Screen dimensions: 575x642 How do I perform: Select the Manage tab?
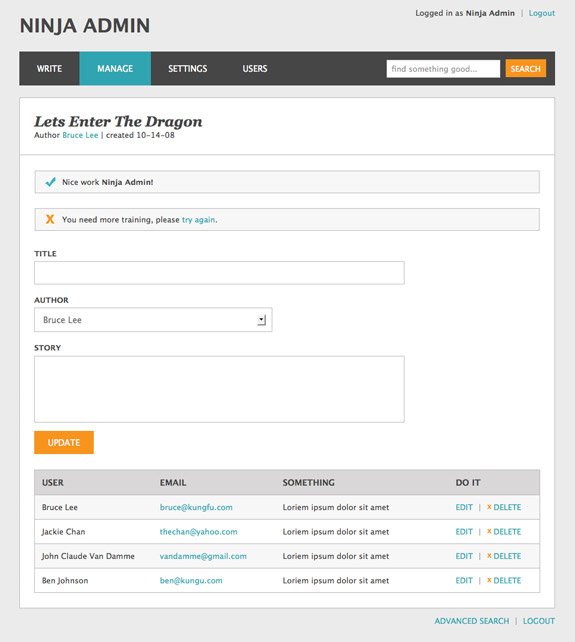click(x=115, y=68)
